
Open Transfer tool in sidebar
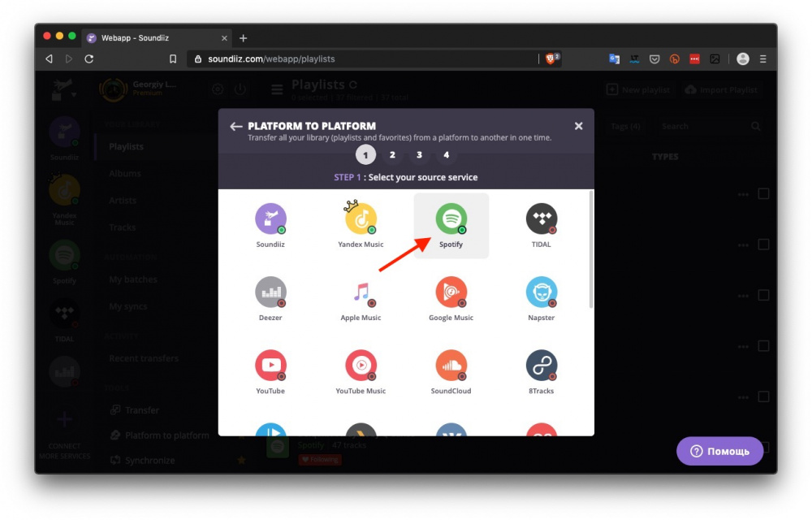pyautogui.click(x=135, y=410)
